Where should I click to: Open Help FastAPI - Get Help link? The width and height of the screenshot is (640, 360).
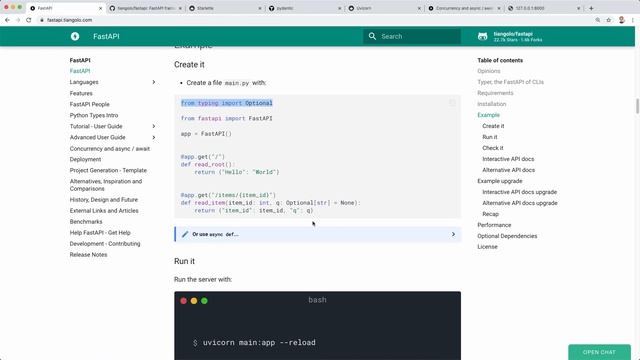click(x=100, y=233)
